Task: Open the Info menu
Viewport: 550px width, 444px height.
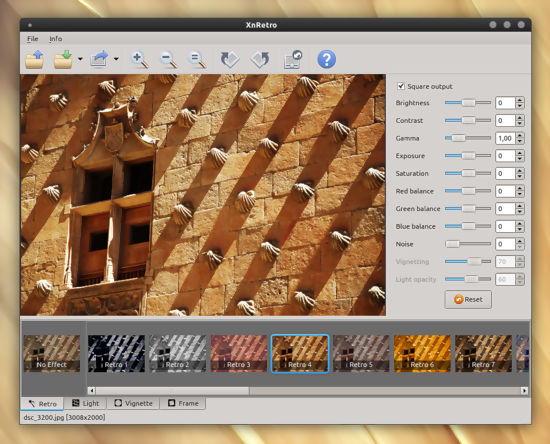Action: tap(55, 39)
